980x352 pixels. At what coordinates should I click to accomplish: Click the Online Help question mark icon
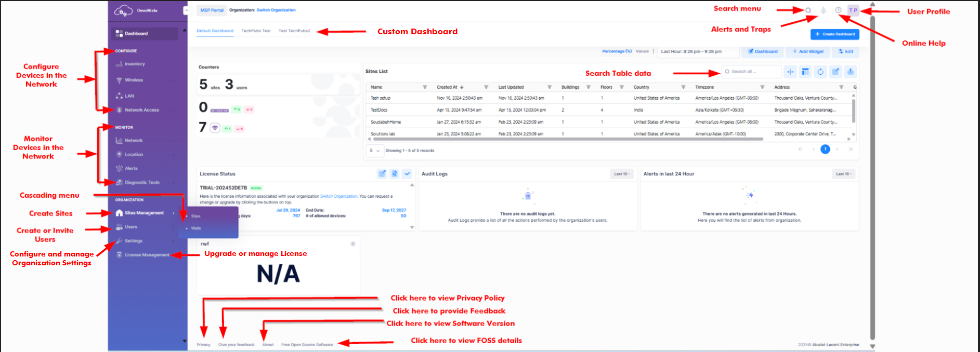click(x=838, y=10)
